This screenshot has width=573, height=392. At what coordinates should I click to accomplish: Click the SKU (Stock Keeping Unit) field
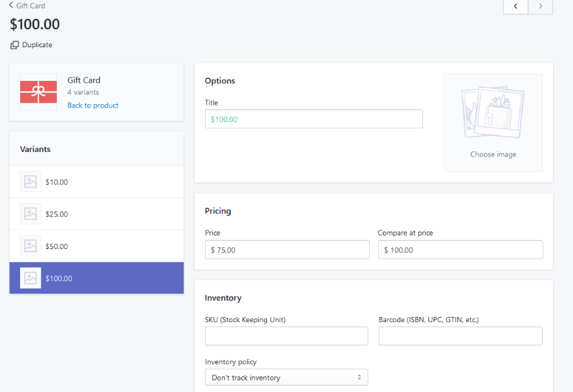point(286,336)
